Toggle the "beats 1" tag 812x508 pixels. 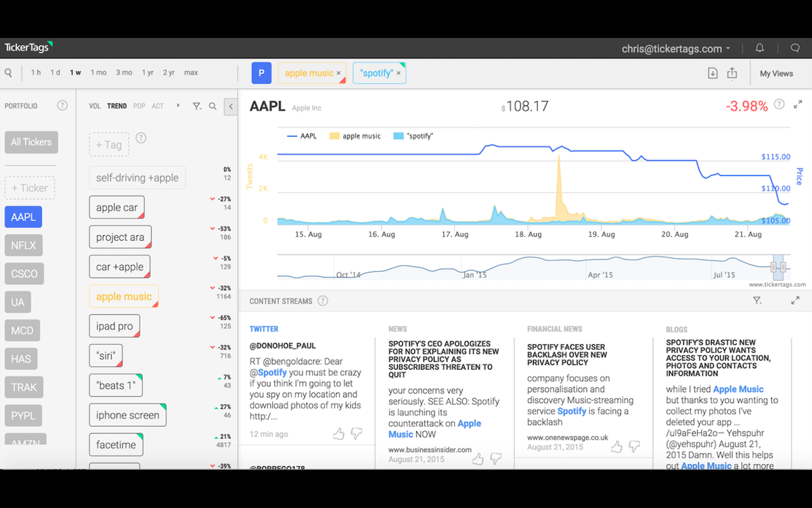point(116,385)
